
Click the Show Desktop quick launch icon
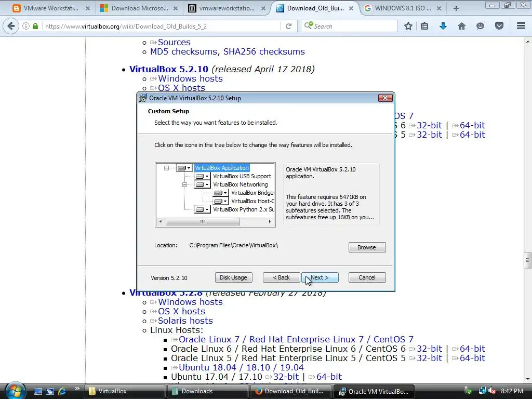click(37, 391)
